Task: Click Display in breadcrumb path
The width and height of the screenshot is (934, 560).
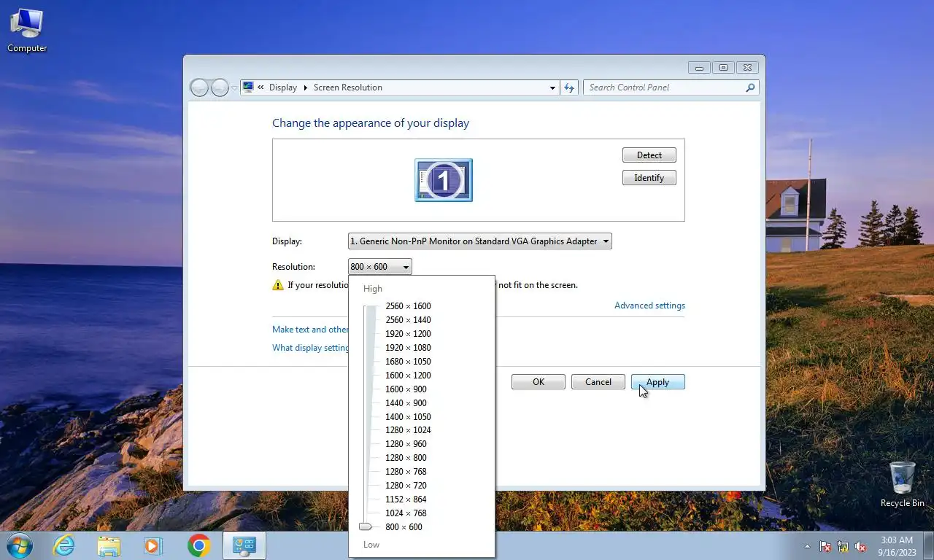Action: [x=282, y=87]
